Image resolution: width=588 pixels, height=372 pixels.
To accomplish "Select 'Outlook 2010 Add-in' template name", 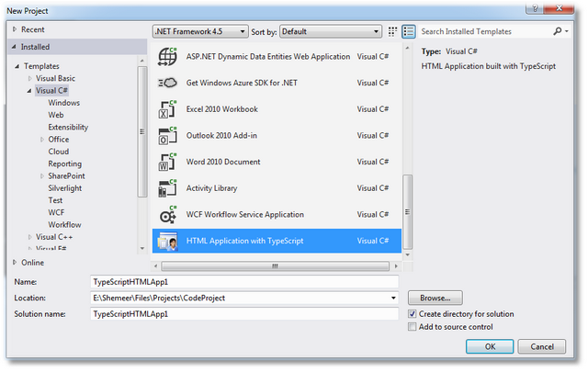I will pos(221,135).
